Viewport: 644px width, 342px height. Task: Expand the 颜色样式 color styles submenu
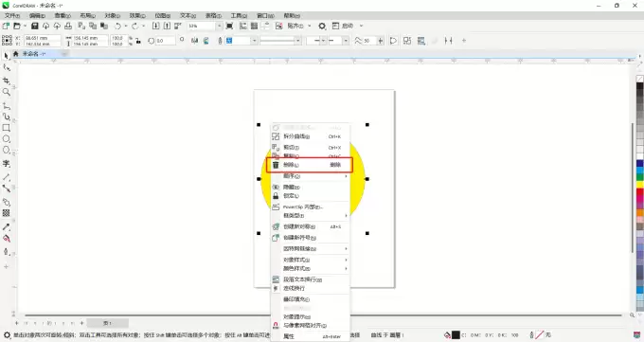pos(310,268)
